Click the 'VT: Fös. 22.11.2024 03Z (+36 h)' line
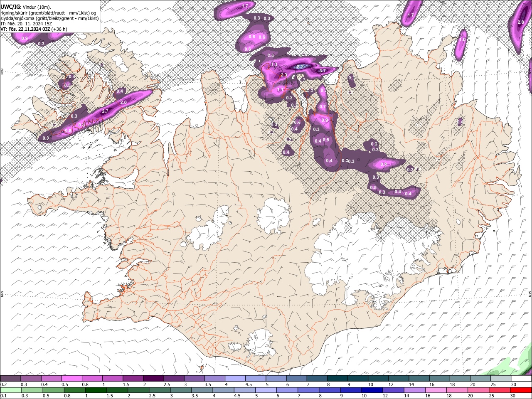 click(x=34, y=29)
